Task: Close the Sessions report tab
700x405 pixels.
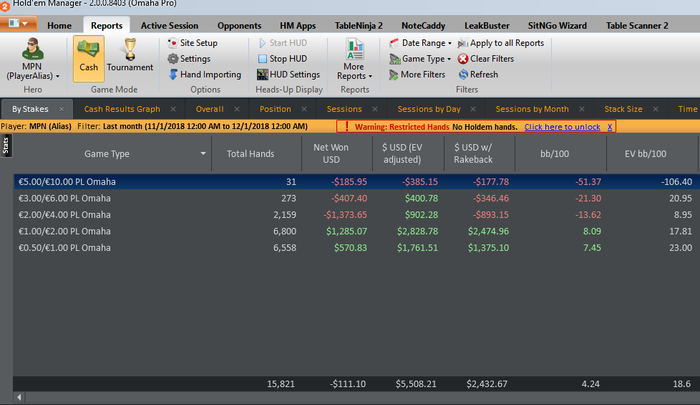Action: coord(375,109)
